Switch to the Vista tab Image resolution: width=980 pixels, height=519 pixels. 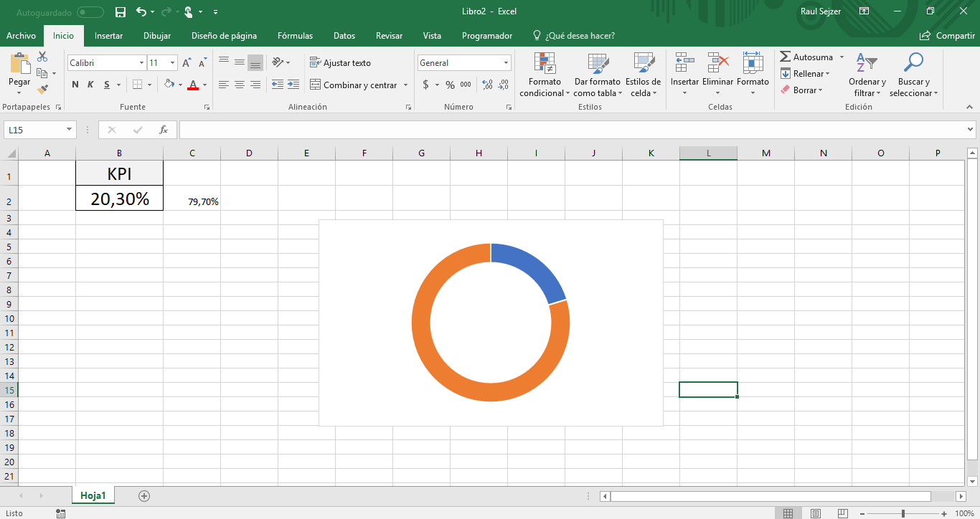tap(432, 36)
